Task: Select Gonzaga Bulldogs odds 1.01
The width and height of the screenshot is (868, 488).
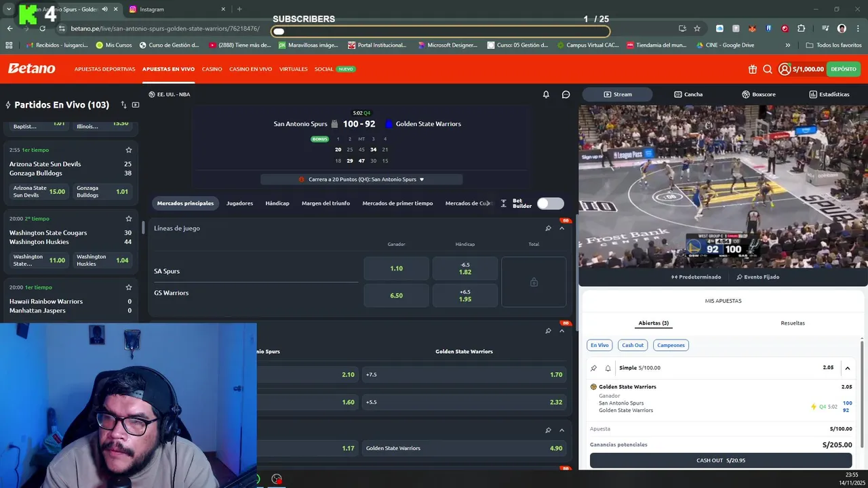Action: (x=102, y=192)
